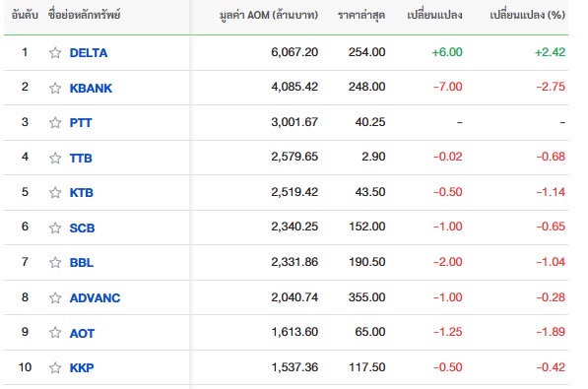Image resolution: width=588 pixels, height=389 pixels.
Task: Sort by ชื่อย่อหลักทรัพย์ column header
Action: point(84,15)
